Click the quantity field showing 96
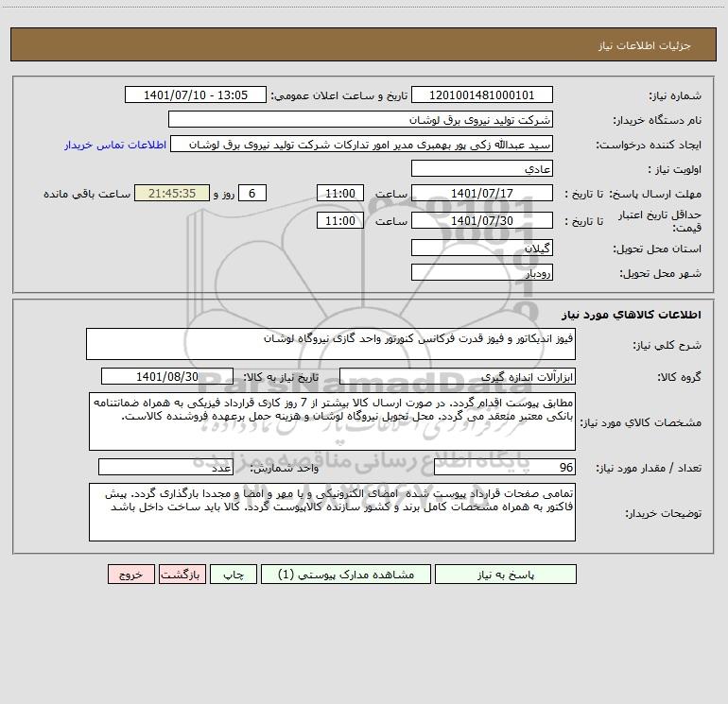The height and width of the screenshot is (704, 728). [x=505, y=467]
